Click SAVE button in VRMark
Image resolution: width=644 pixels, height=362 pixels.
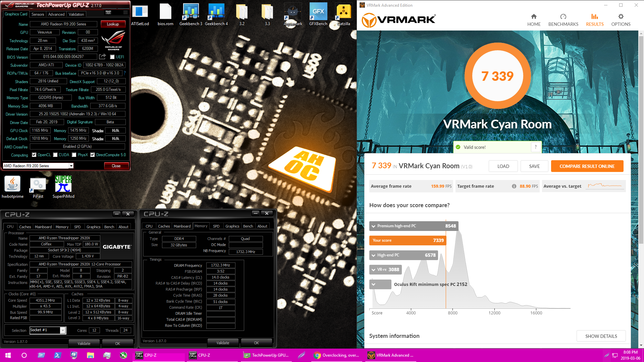[x=534, y=166]
